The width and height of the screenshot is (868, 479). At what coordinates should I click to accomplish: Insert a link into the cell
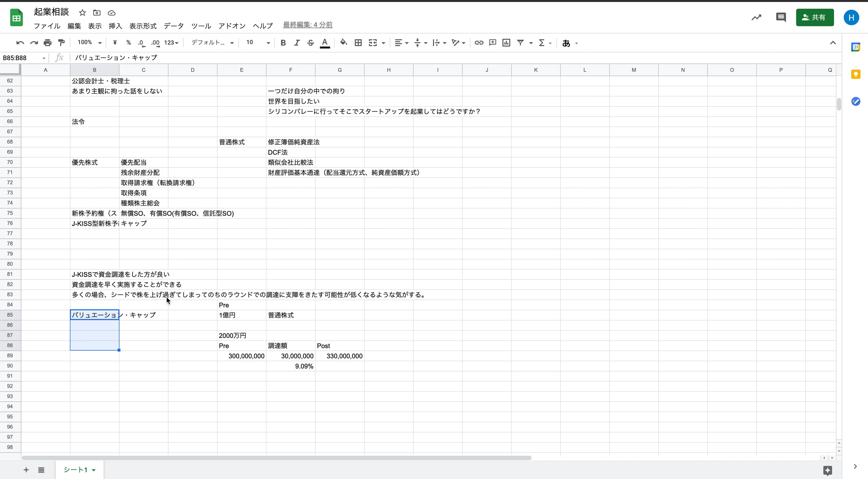[x=479, y=43]
